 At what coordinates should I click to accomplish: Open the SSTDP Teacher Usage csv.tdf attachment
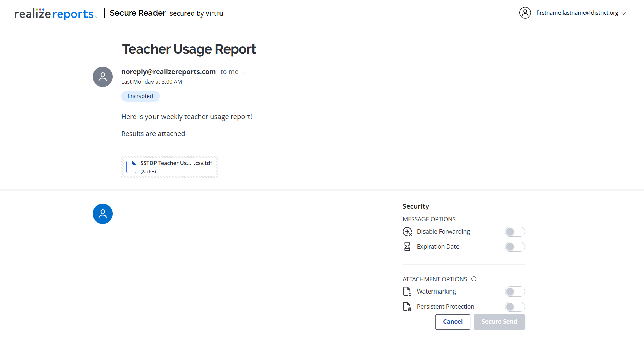[170, 167]
